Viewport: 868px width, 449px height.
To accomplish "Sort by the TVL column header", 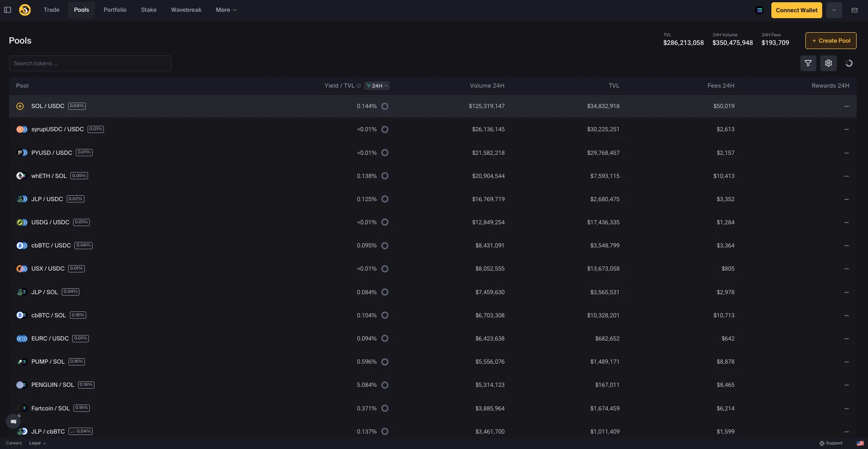I will pyautogui.click(x=614, y=86).
